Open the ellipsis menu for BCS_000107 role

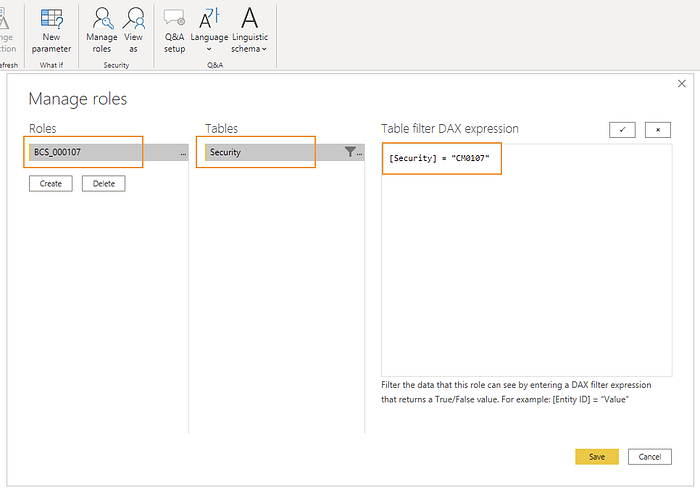(x=183, y=153)
